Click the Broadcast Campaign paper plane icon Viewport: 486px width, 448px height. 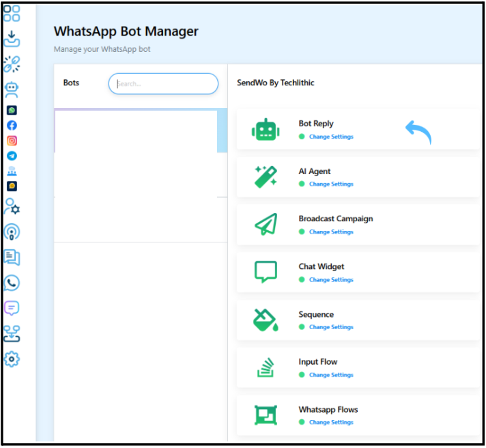click(x=265, y=225)
